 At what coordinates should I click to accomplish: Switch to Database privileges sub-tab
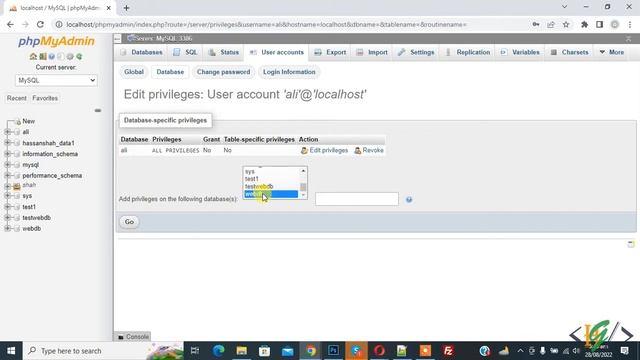coord(170,72)
